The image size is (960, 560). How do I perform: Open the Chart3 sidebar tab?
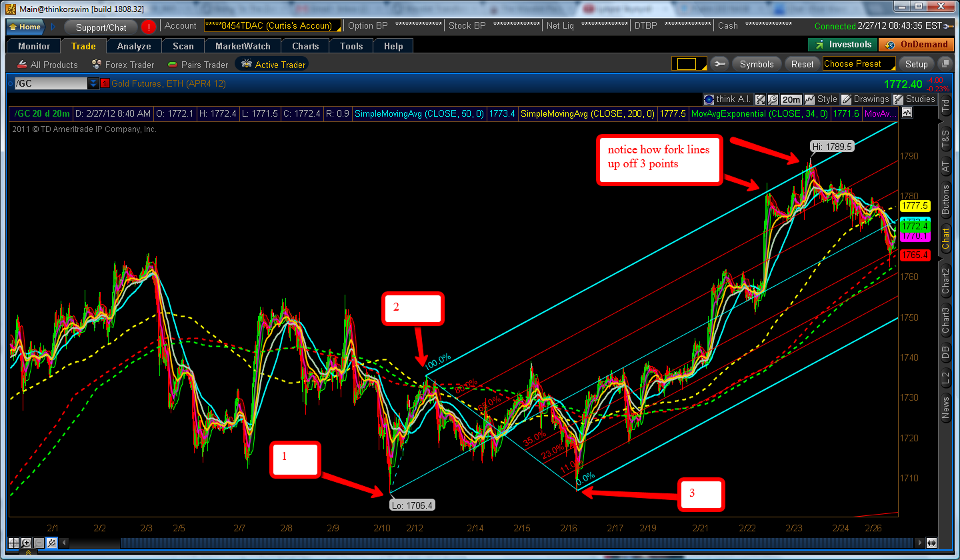click(x=945, y=321)
